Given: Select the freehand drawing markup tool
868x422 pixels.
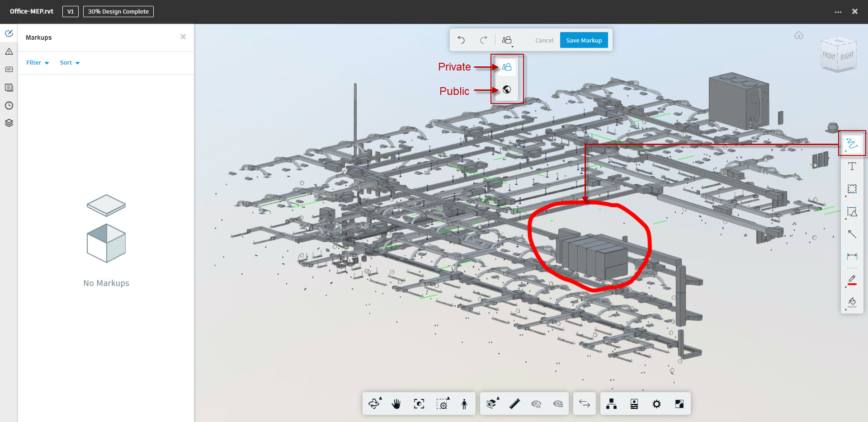Looking at the screenshot, I should [x=852, y=143].
